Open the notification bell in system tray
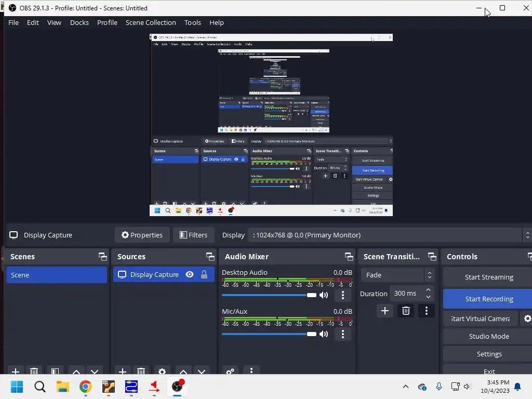 (517, 387)
